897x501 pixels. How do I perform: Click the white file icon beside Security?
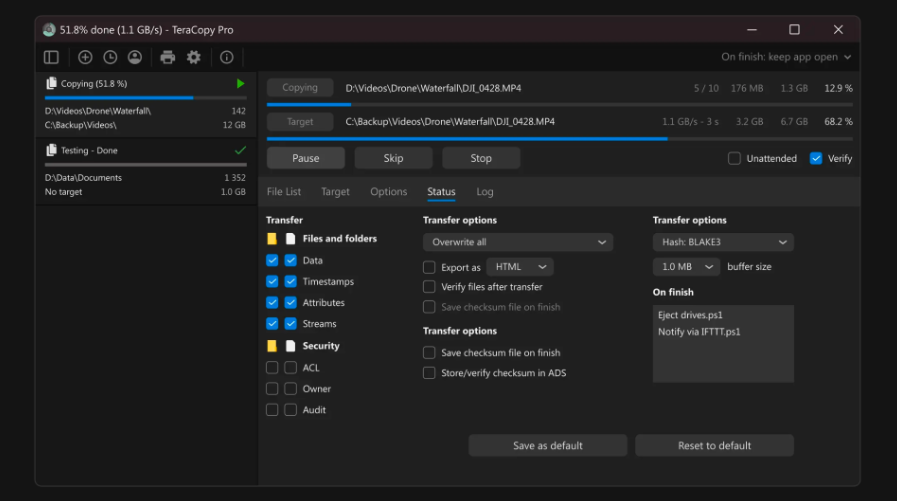coord(291,345)
